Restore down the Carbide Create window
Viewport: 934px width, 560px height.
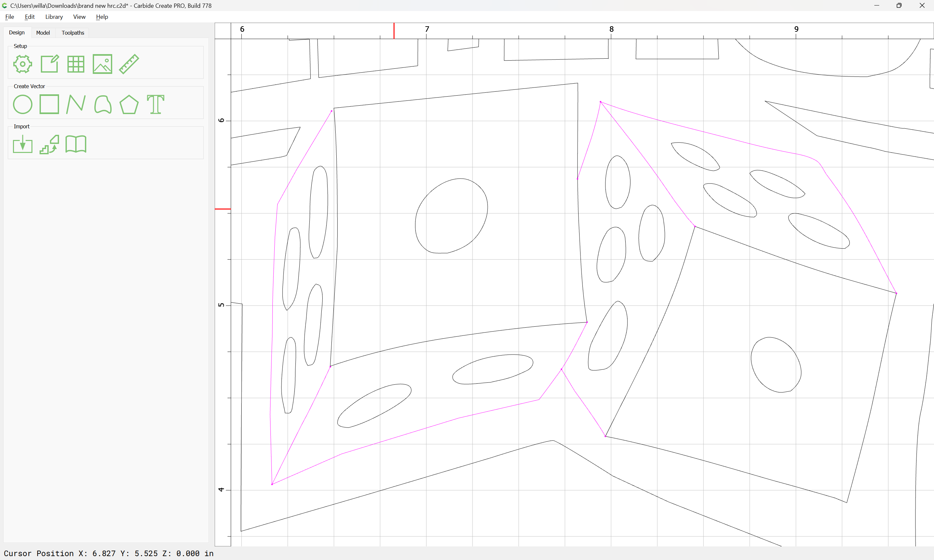(899, 5)
